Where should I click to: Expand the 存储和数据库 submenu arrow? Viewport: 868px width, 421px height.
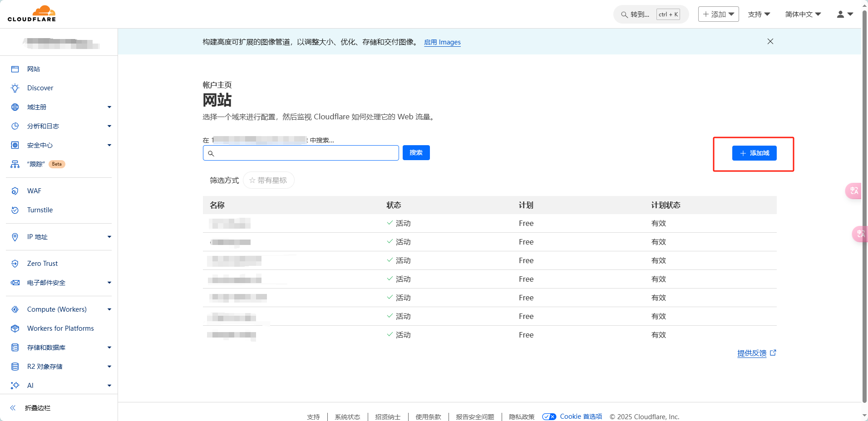(109, 348)
